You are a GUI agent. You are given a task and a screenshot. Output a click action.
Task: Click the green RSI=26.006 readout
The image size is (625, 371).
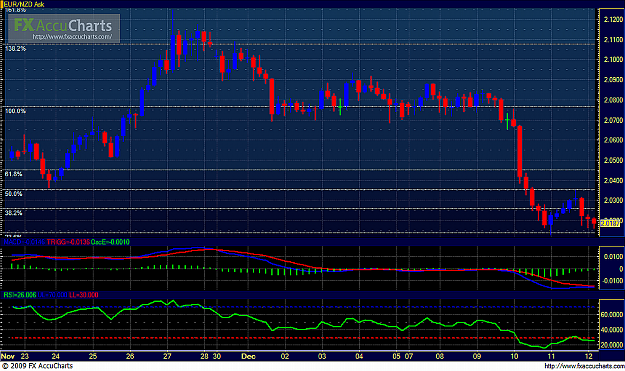[x=20, y=295]
